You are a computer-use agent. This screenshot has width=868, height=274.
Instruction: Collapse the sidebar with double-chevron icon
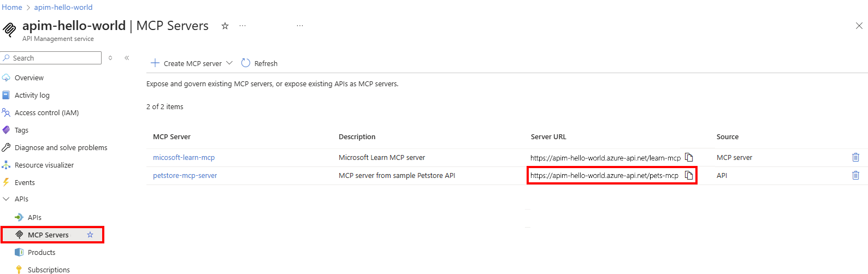127,58
